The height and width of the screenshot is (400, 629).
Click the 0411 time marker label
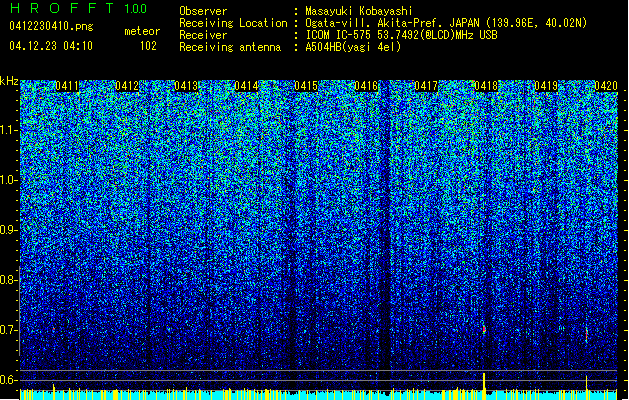[x=67, y=86]
